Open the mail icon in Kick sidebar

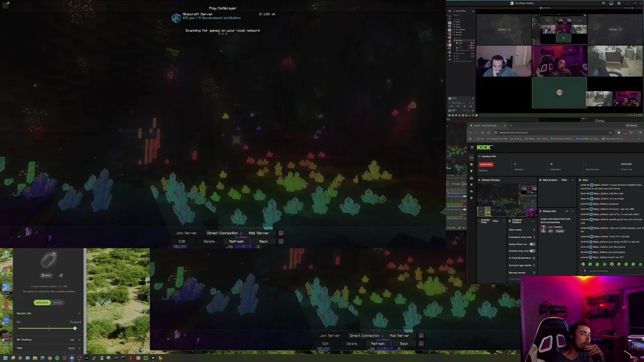(471, 178)
